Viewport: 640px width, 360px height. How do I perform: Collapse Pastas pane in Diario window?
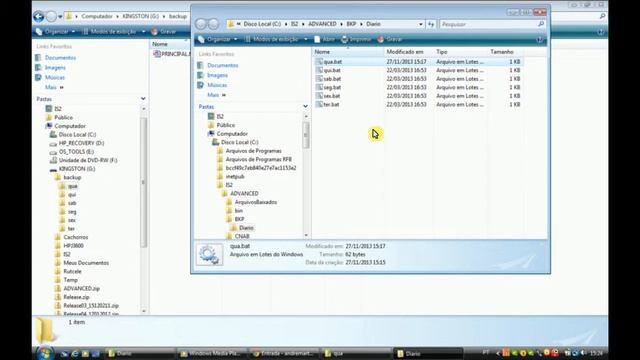click(x=305, y=107)
